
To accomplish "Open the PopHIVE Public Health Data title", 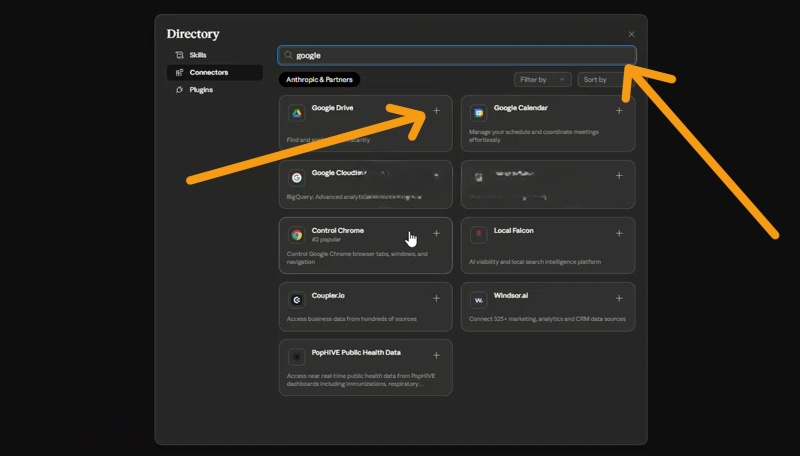I will point(356,352).
